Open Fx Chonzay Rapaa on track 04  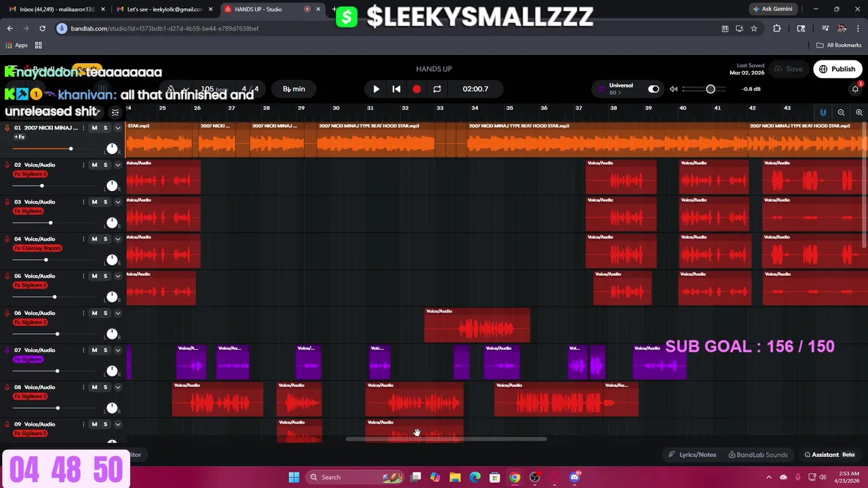pos(38,248)
